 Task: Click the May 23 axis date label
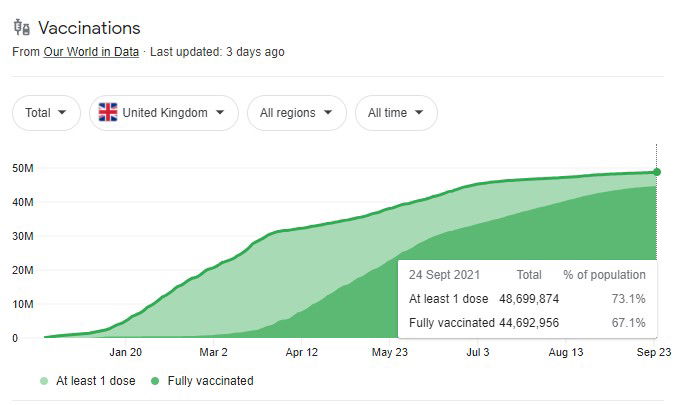pos(389,352)
